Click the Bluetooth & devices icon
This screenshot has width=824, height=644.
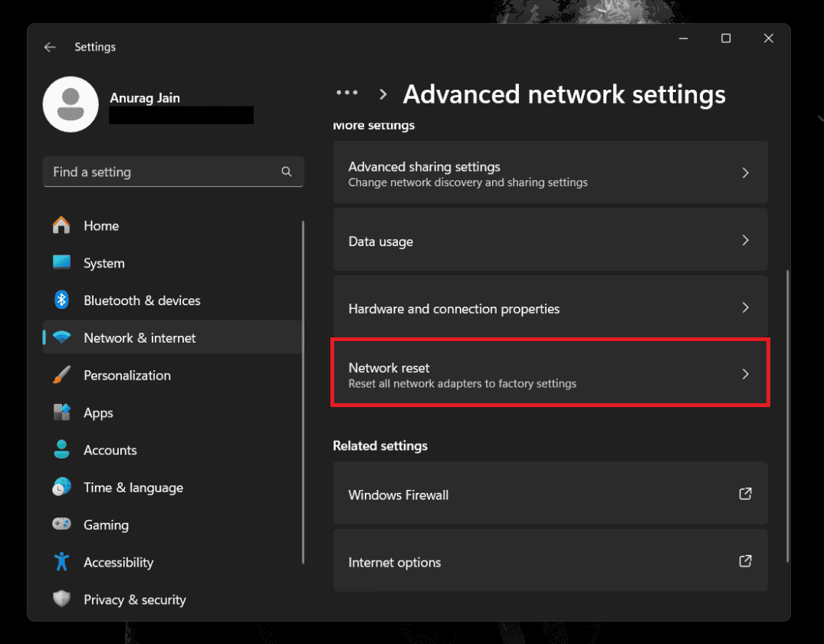pos(61,300)
